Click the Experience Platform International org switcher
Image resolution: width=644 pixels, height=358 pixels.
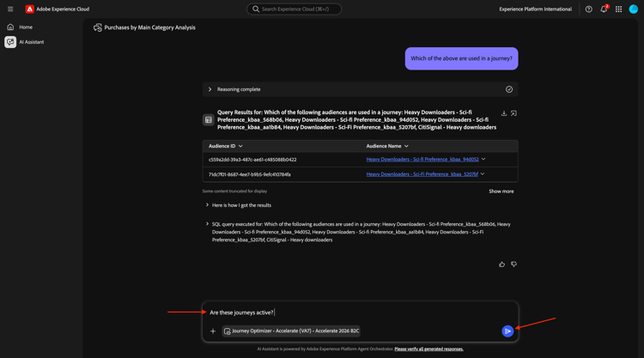(x=535, y=9)
